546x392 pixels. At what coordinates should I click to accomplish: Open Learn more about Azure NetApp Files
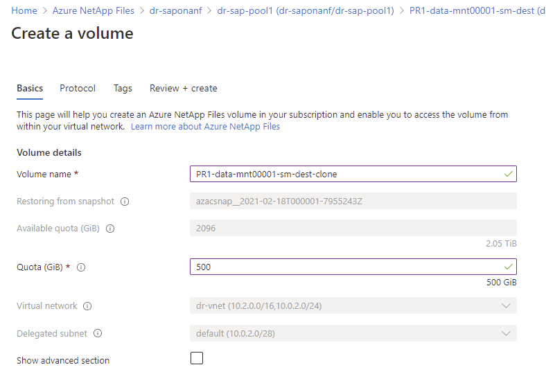(x=205, y=127)
